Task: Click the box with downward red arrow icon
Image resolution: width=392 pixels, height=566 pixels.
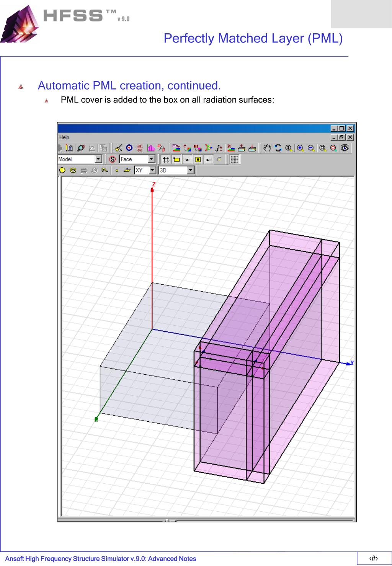Action: (252, 148)
